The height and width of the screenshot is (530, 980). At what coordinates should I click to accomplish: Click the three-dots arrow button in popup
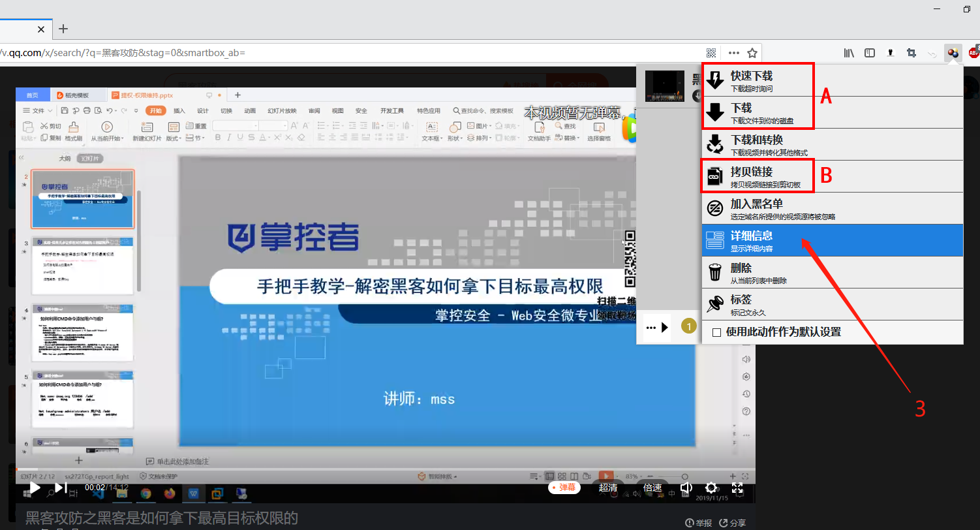(x=658, y=326)
